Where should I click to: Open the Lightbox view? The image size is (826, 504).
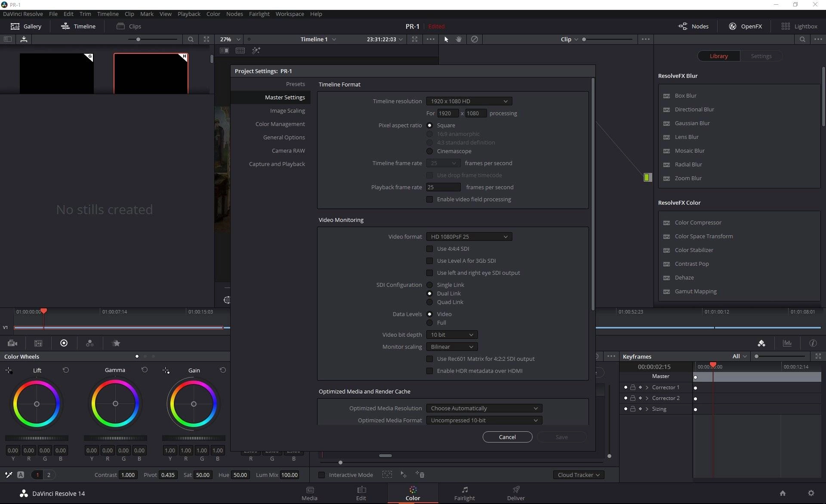[x=799, y=26]
